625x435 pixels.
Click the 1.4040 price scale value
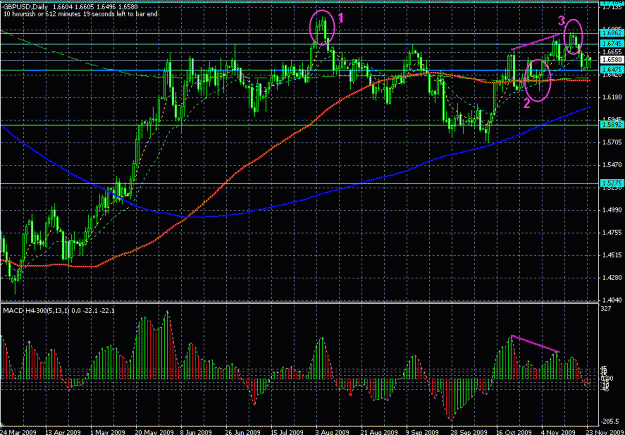611,300
